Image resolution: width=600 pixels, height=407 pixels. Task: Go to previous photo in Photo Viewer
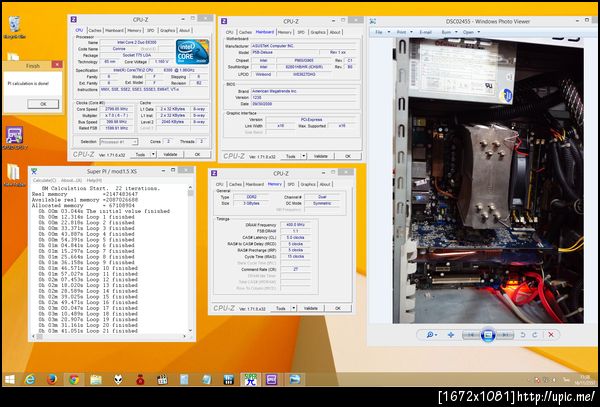tap(471, 335)
